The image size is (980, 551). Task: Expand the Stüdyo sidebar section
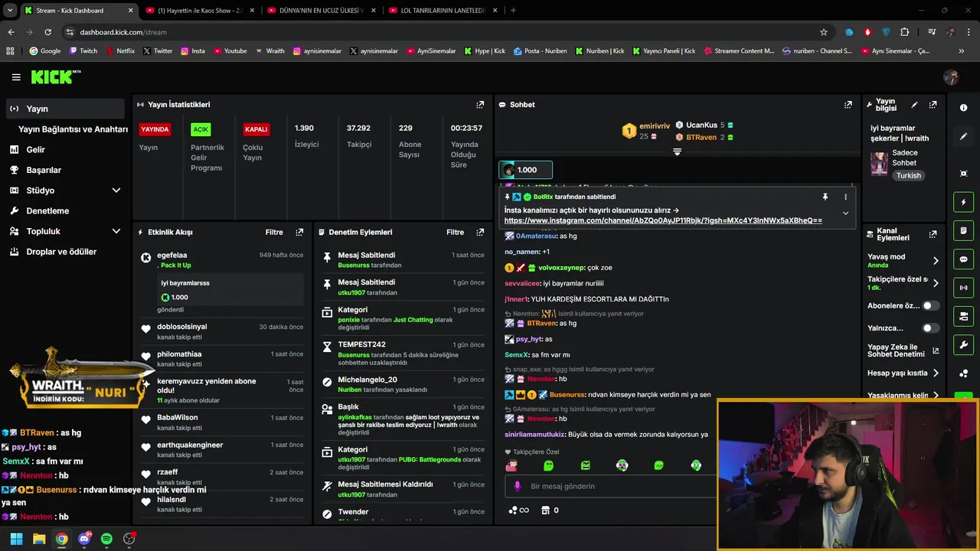116,191
